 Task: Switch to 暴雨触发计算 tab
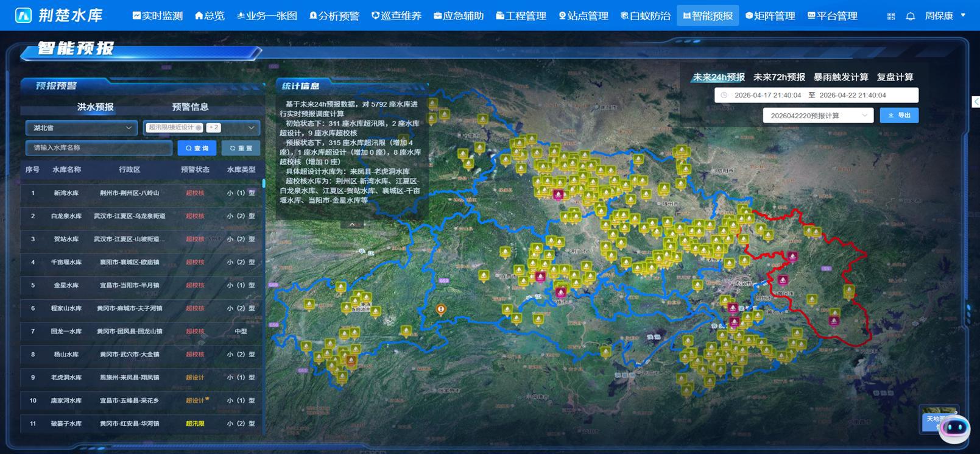[841, 77]
